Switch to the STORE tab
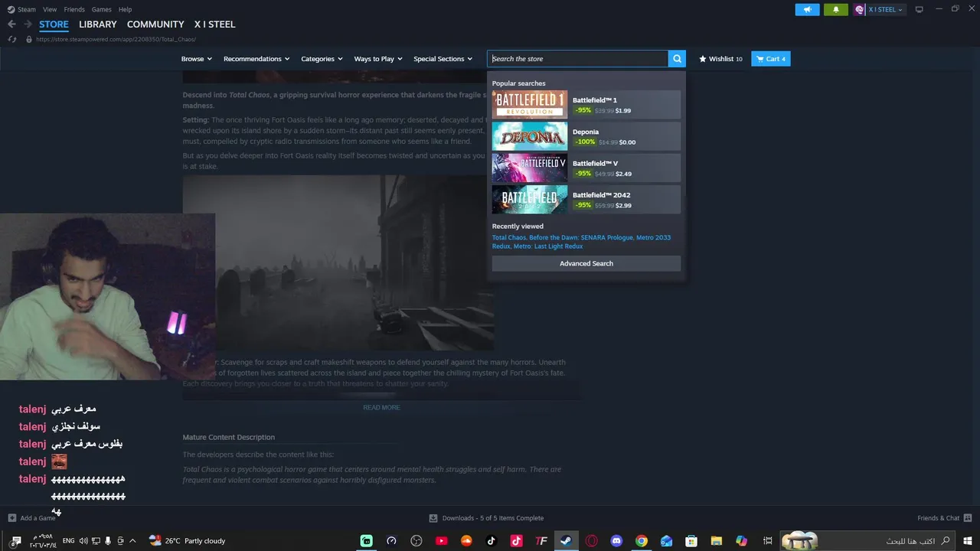Screen dimensions: 980x551 [54, 24]
